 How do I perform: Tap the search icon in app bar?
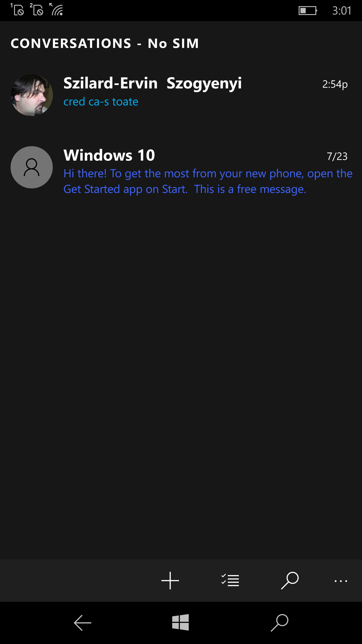point(290,581)
